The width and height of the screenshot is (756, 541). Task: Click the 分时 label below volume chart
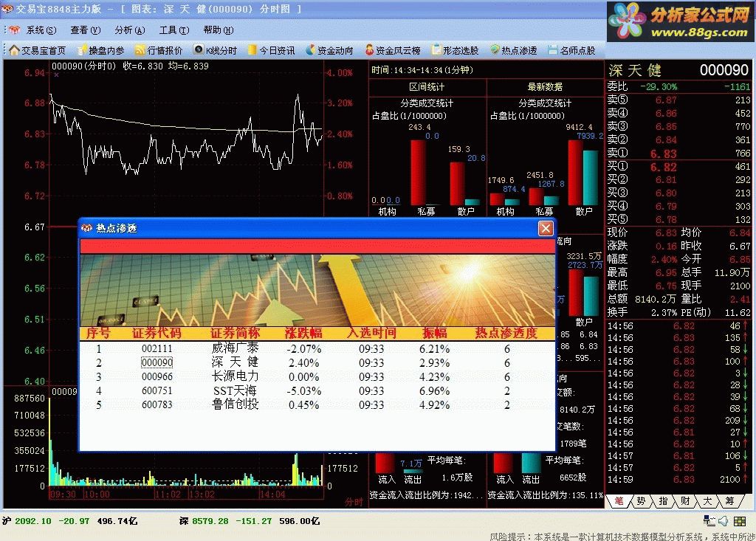pos(354,502)
